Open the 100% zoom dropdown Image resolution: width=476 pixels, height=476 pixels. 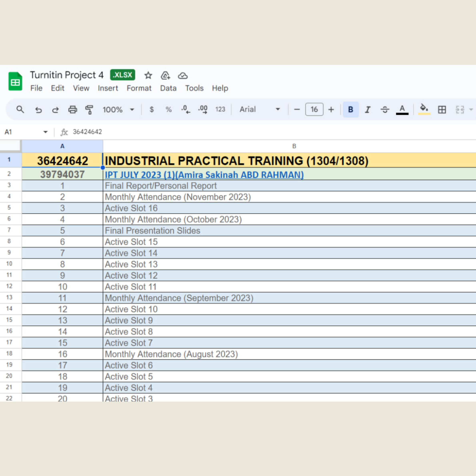point(118,109)
